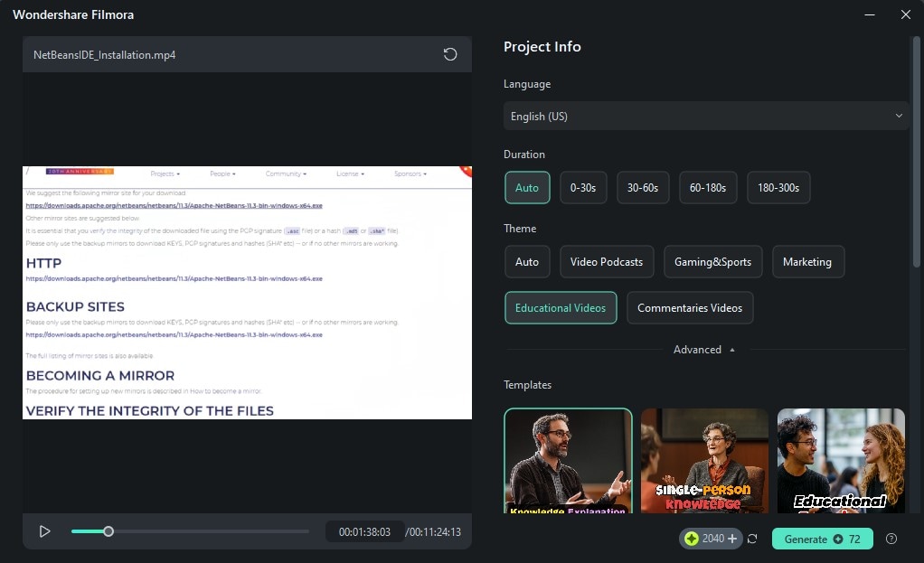924x563 pixels.
Task: Play the video preview
Action: click(x=45, y=531)
